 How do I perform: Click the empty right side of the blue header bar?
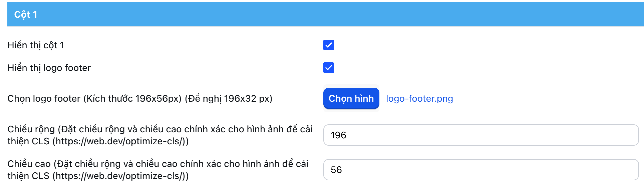coord(534,14)
